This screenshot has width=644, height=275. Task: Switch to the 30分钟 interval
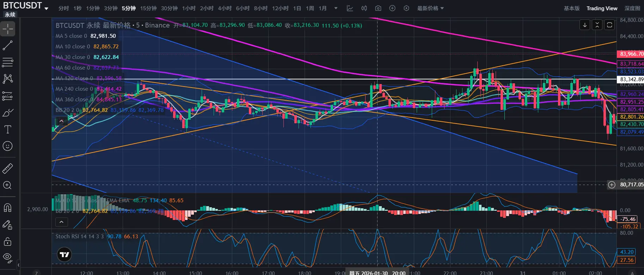169,8
